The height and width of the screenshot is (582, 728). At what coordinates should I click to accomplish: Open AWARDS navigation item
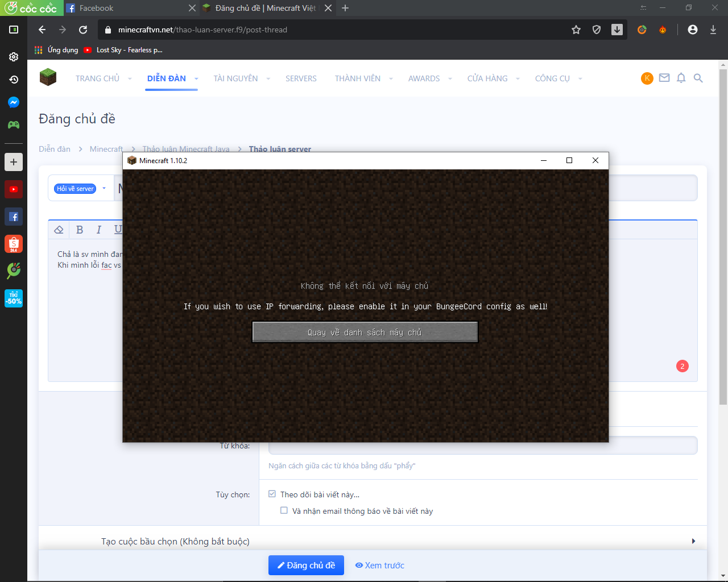(424, 78)
